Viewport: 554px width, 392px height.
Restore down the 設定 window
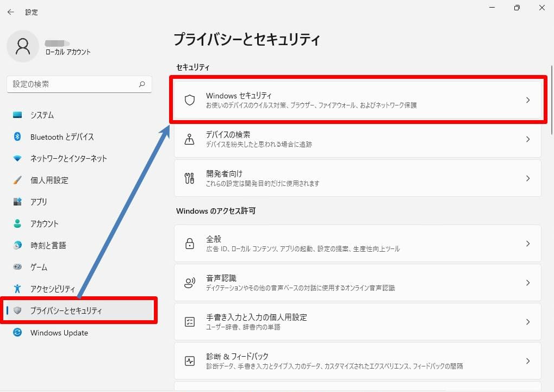pos(517,8)
